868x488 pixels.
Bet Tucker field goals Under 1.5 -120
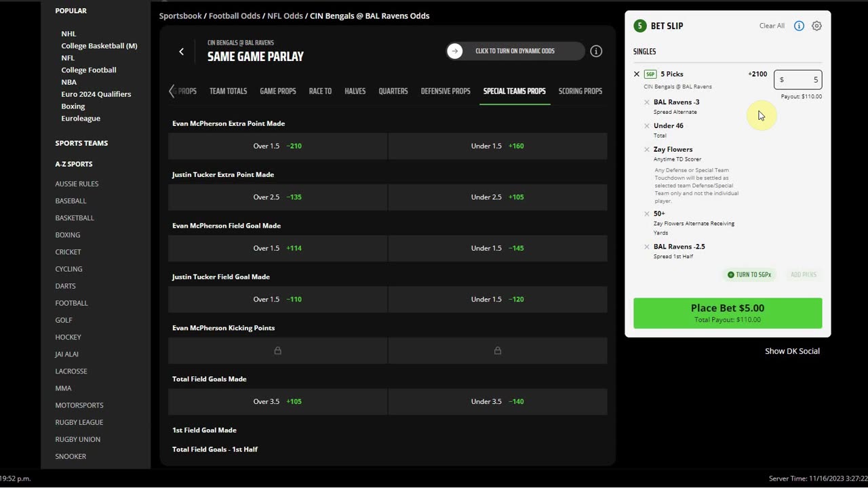point(498,299)
